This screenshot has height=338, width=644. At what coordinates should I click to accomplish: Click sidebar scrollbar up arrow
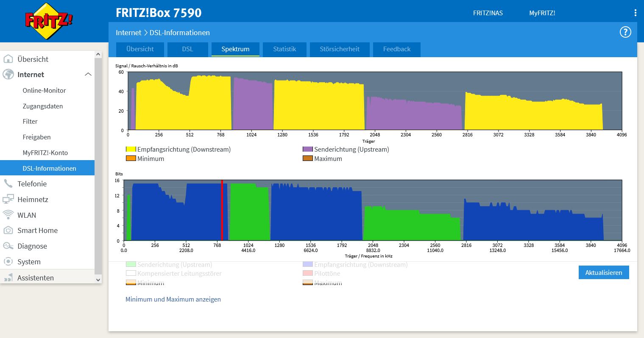tap(98, 55)
